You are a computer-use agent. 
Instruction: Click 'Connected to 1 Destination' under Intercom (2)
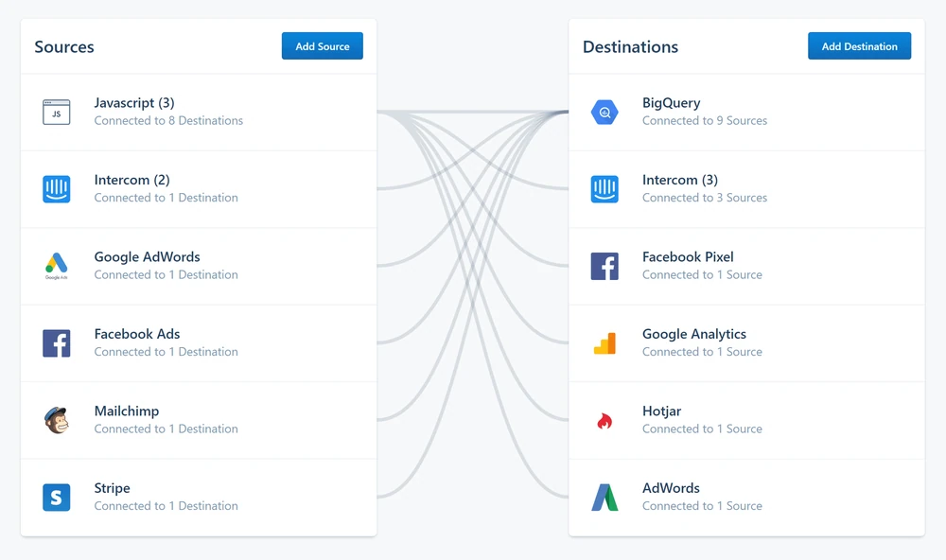tap(166, 198)
